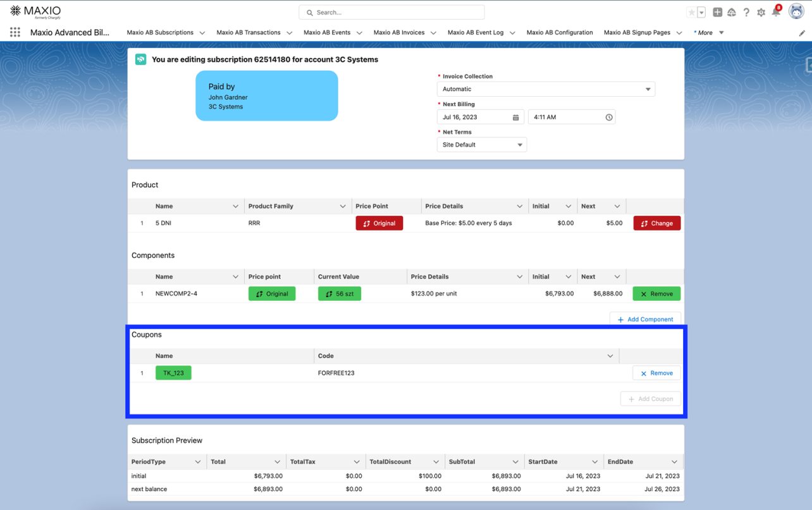This screenshot has height=510, width=812.
Task: Expand the TotalDiscount column menu chevron
Action: [436, 462]
